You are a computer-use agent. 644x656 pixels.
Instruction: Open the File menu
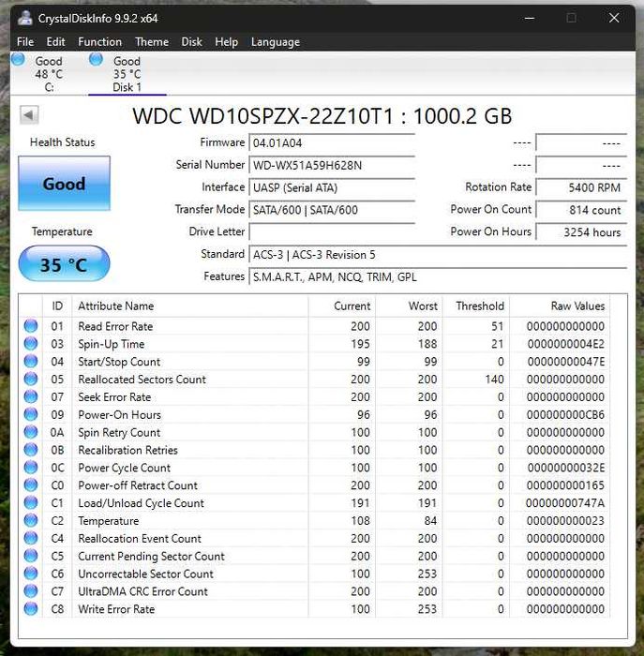(25, 42)
